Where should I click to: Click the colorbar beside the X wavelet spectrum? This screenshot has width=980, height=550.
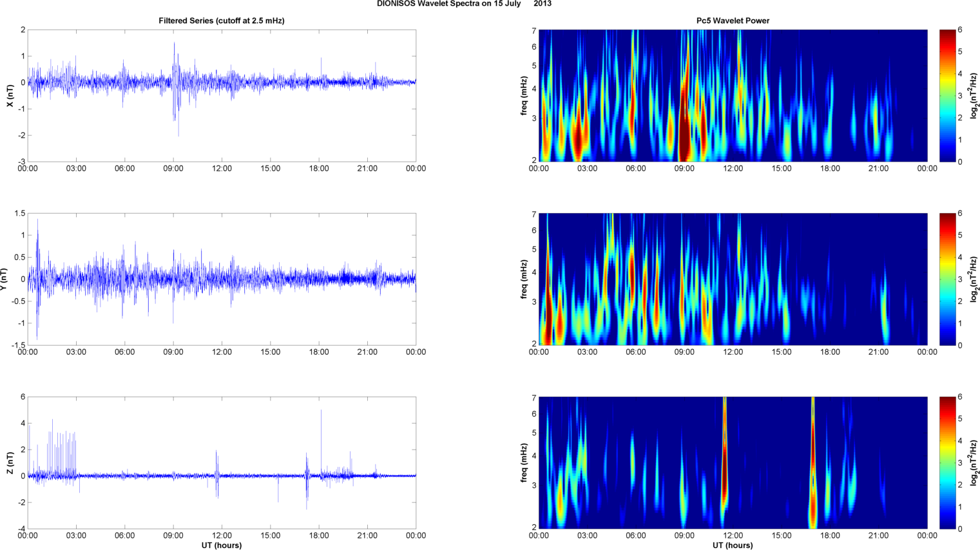(x=947, y=95)
